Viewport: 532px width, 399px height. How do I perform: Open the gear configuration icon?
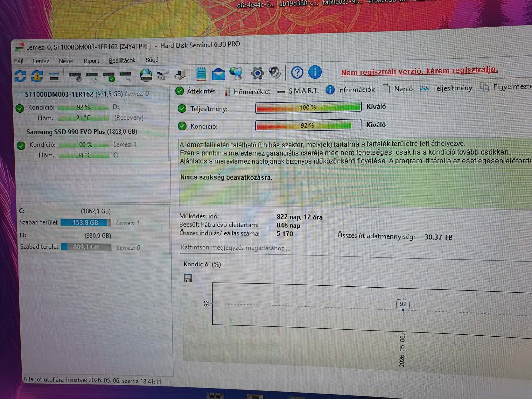(257, 73)
